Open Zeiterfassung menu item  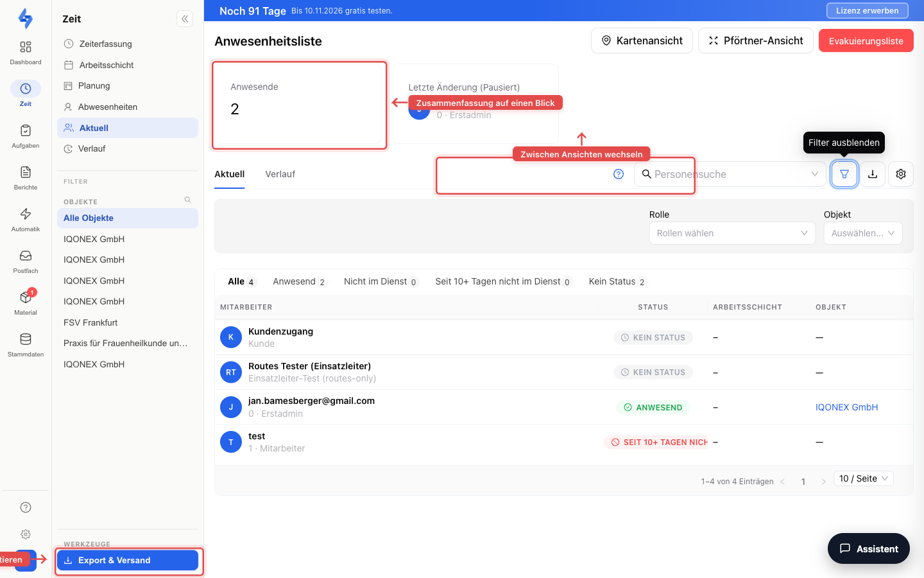tap(128, 44)
